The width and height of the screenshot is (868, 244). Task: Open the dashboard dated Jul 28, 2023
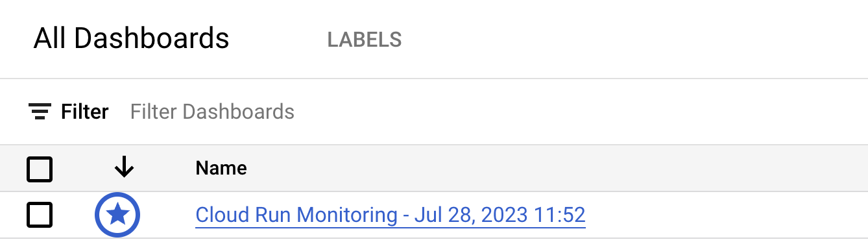point(391,215)
